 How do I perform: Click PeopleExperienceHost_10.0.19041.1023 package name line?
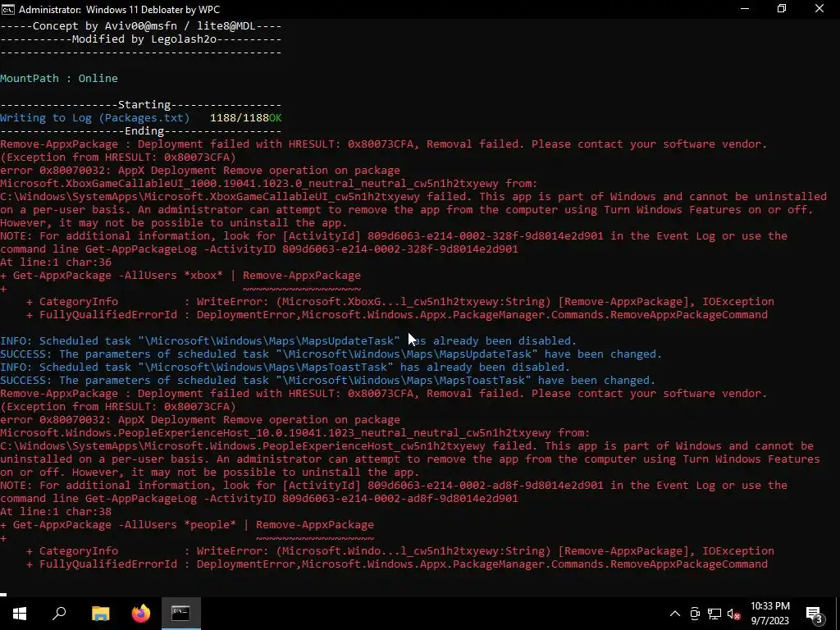(294, 433)
